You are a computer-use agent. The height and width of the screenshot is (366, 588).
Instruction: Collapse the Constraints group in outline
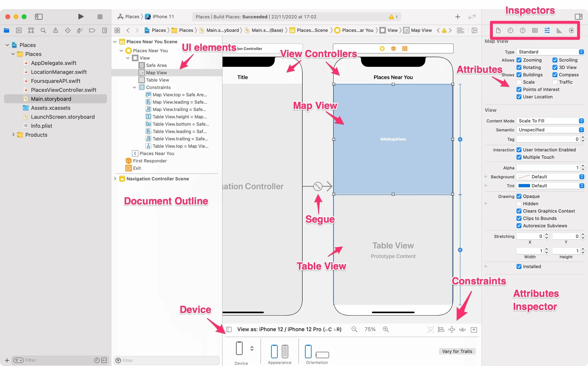(x=134, y=87)
